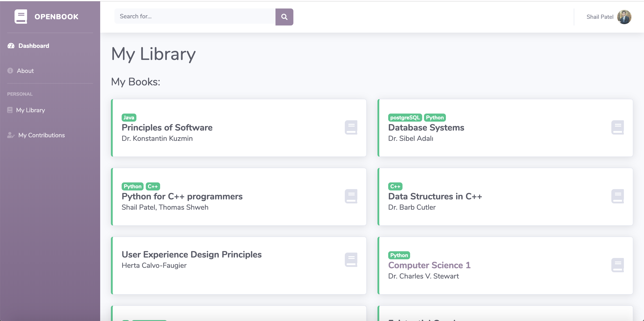Open My Library in the sidebar
The image size is (644, 321).
[30, 110]
